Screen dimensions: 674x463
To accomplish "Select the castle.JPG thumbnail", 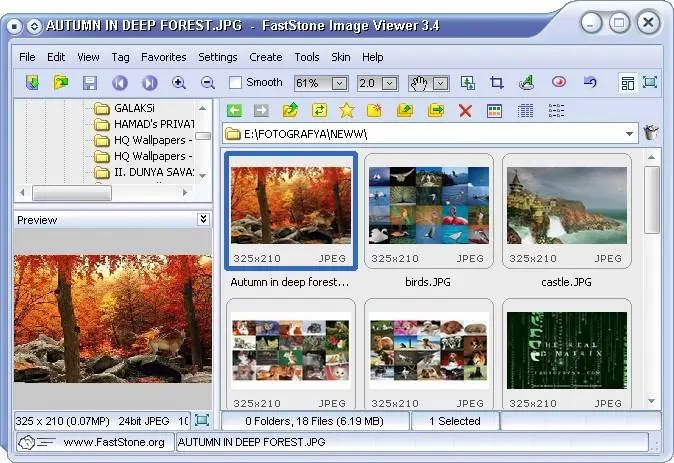I will [567, 211].
